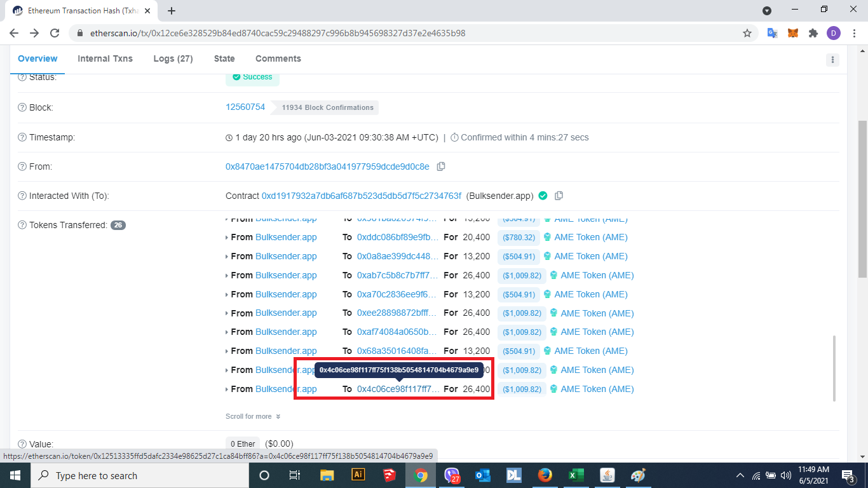
Task: Click ($504.91) badge in 0x68a35016408fa row
Action: click(x=519, y=351)
